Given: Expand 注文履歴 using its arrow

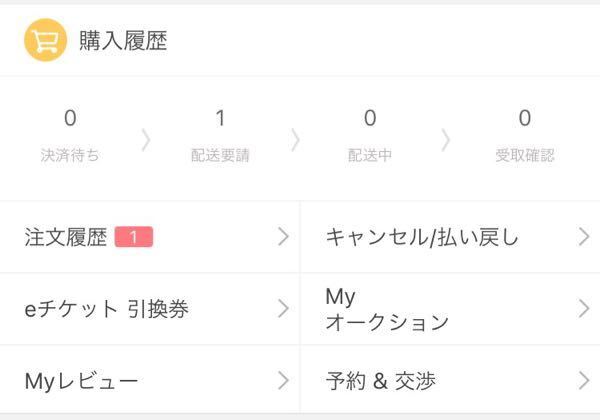Looking at the screenshot, I should [x=283, y=237].
